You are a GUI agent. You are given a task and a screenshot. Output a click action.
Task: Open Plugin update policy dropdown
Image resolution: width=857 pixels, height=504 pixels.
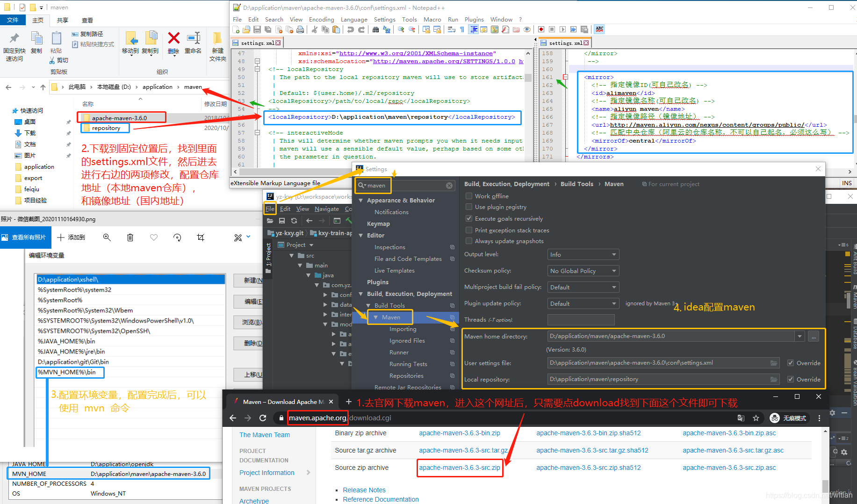tap(583, 303)
